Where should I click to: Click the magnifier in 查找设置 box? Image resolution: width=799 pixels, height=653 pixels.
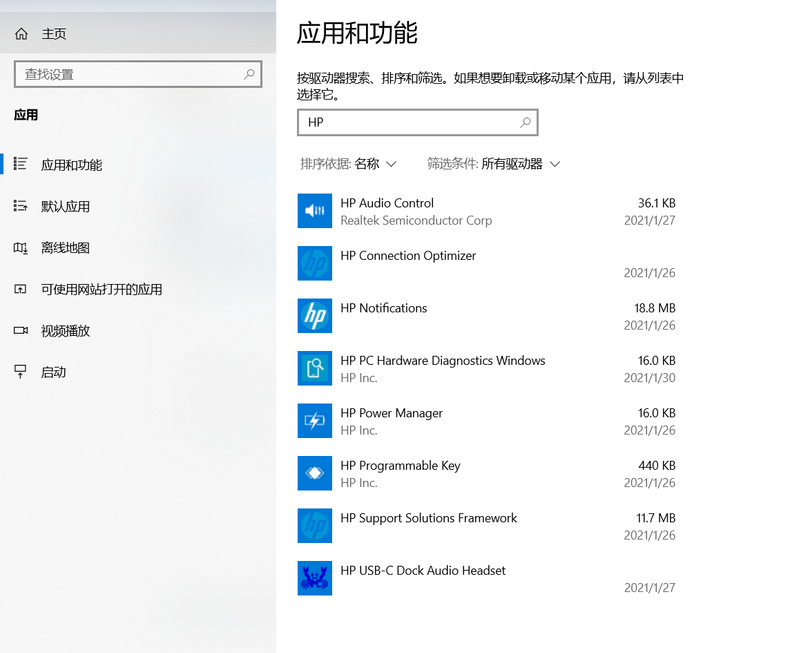point(249,74)
